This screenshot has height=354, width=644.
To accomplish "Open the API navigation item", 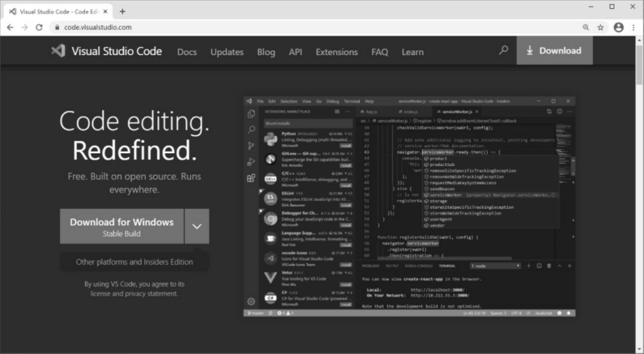I will click(296, 52).
